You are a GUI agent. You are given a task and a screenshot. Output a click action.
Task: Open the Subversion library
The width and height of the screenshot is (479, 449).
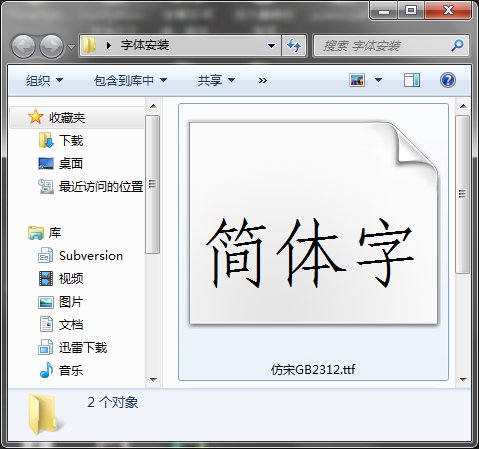[91, 256]
